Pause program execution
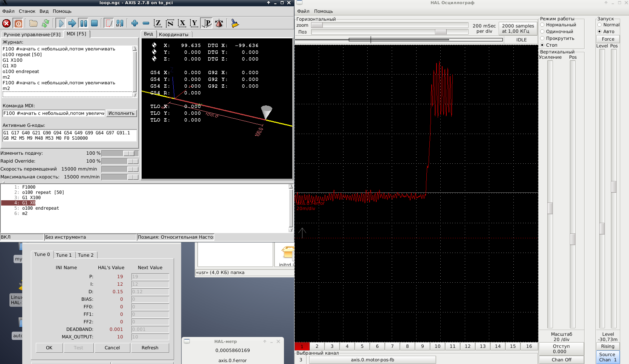Screen dimensions: 629x364 click(84, 23)
